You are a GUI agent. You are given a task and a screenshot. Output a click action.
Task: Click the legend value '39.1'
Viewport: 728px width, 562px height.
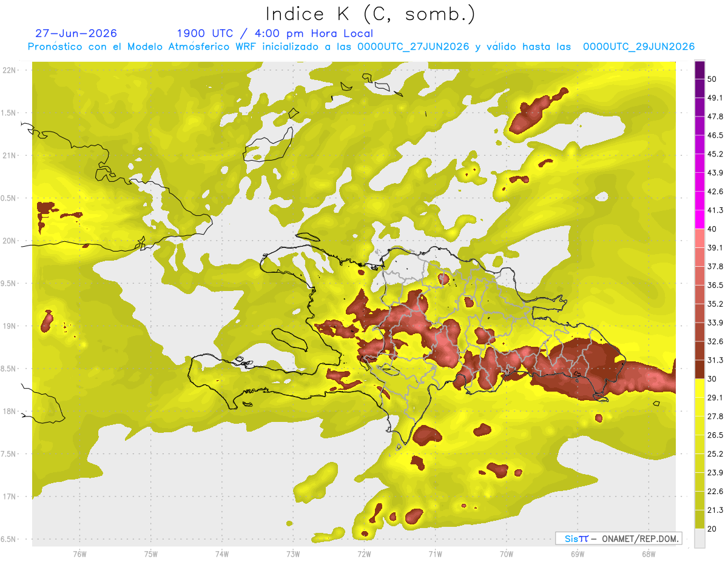[x=715, y=248]
